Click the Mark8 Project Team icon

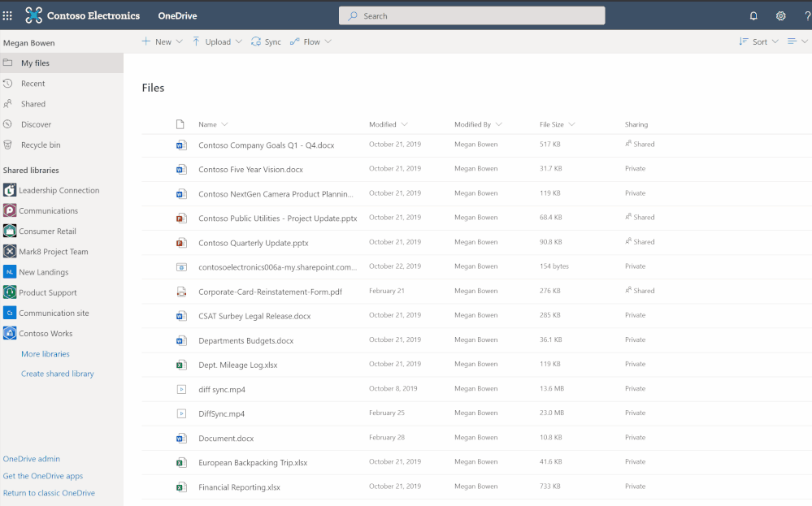pyautogui.click(x=10, y=252)
